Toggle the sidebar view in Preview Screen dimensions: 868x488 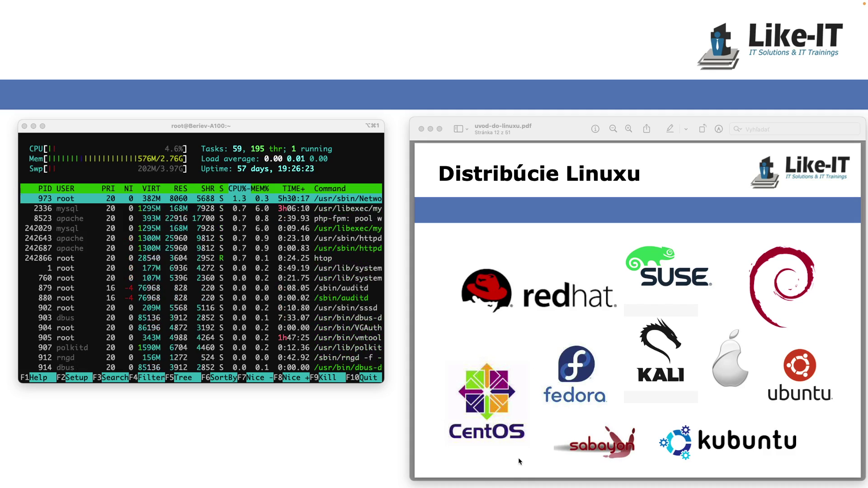(x=458, y=129)
